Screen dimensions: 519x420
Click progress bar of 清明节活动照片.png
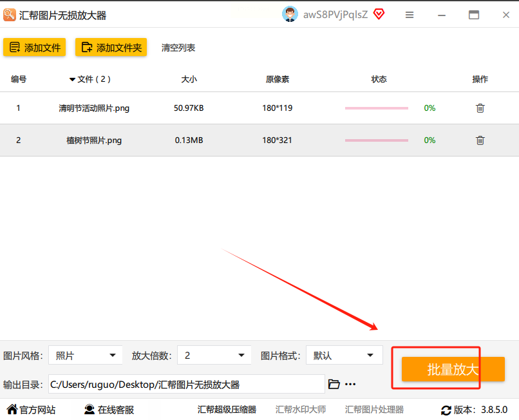tap(376, 108)
